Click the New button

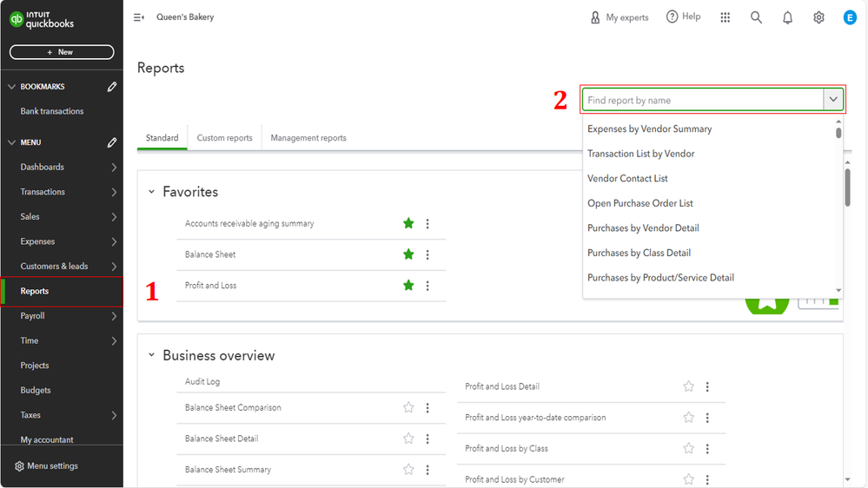pyautogui.click(x=61, y=52)
